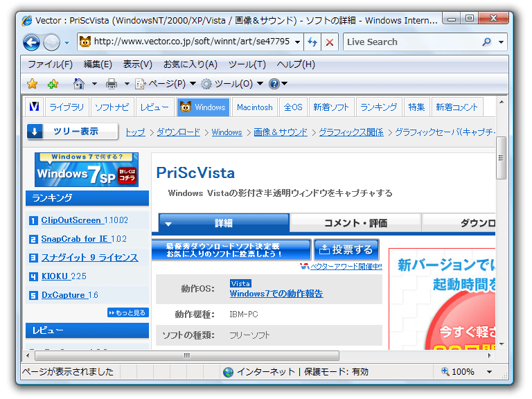
Task: Click the red Stop loading icon
Action: (x=330, y=42)
